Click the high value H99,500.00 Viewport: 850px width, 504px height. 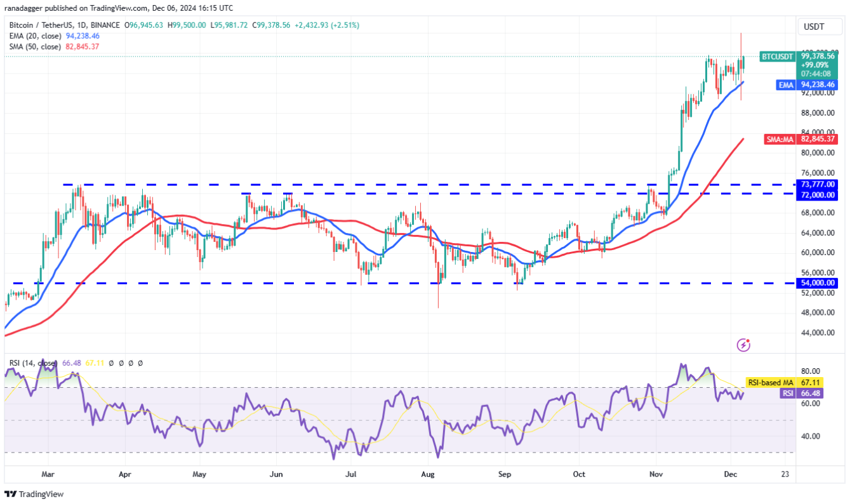point(187,25)
